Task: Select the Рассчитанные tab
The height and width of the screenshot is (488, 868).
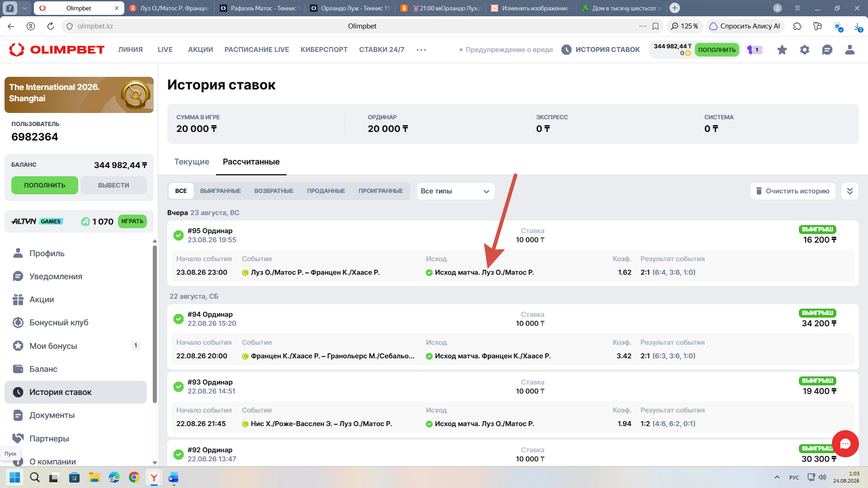Action: (251, 162)
